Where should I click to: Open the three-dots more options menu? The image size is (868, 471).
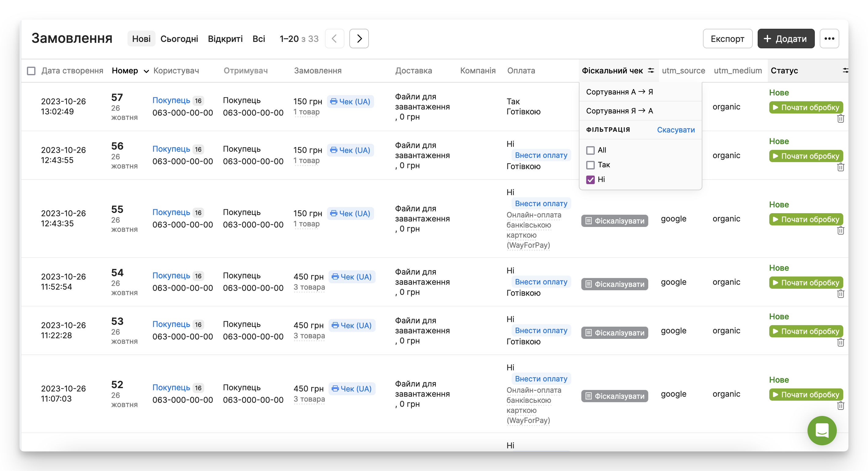coord(829,39)
